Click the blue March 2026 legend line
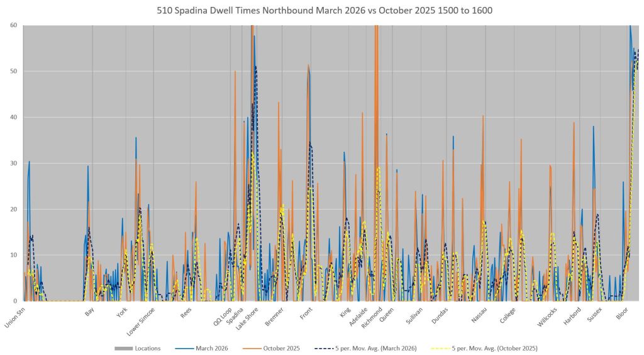The height and width of the screenshot is (355, 644). point(182,348)
